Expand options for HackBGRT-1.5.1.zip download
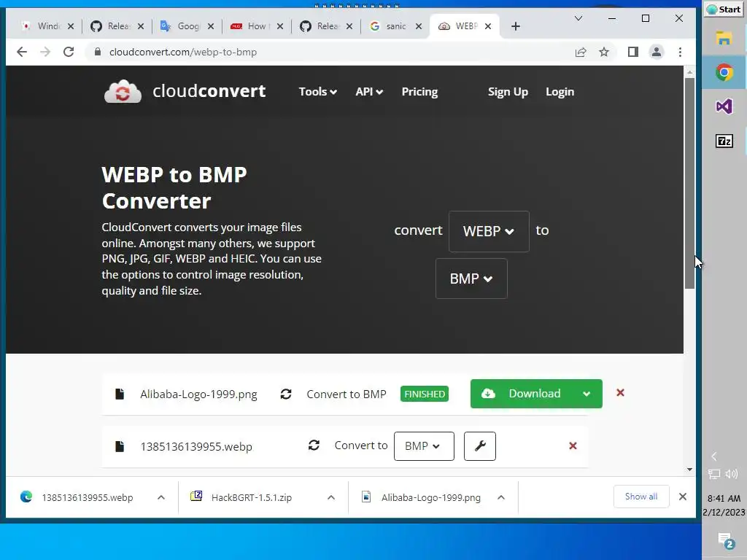The width and height of the screenshot is (747, 560). pyautogui.click(x=331, y=497)
